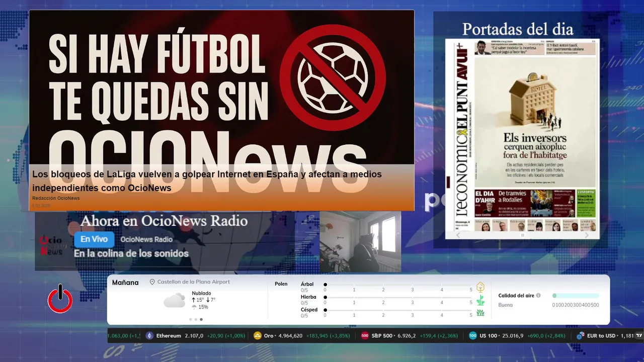
Task: Go to next newspaper cover arrow
Action: click(x=587, y=235)
